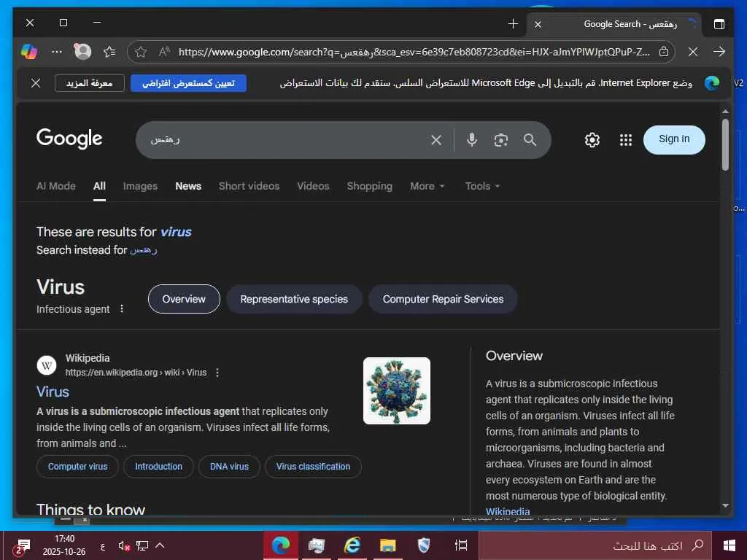Click the Windows taskbar search box
The height and width of the screenshot is (560, 747).
(x=595, y=545)
